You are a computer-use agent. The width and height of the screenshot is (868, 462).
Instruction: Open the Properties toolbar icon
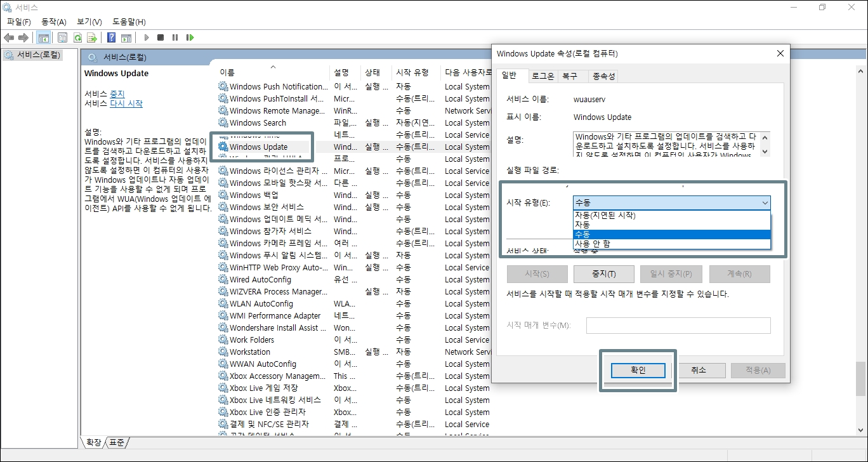pos(63,37)
